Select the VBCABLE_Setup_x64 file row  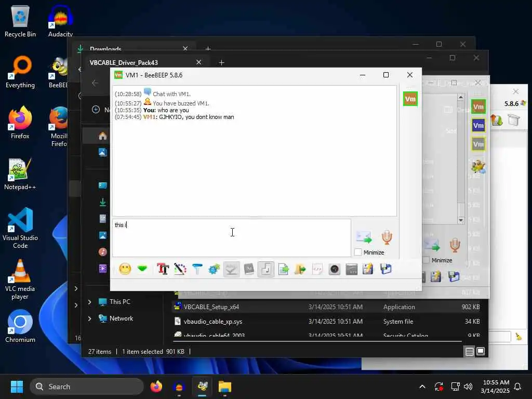(326, 307)
